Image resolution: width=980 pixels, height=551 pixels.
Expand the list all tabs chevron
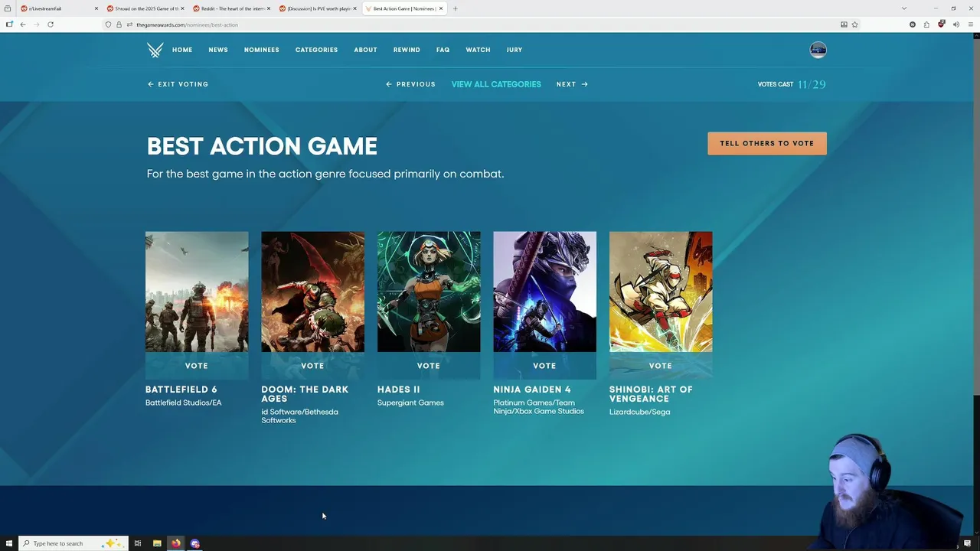pos(904,8)
